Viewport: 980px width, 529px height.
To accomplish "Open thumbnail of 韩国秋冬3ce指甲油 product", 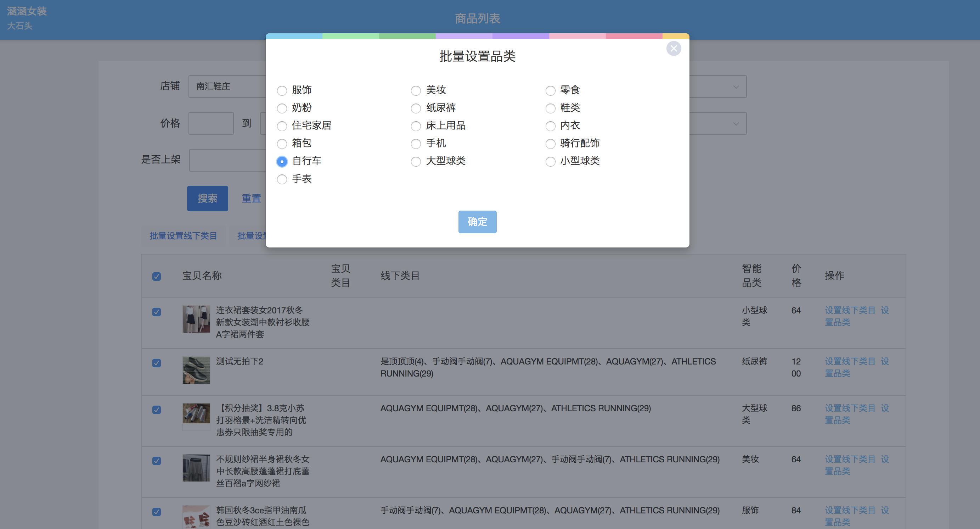I will [x=196, y=517].
